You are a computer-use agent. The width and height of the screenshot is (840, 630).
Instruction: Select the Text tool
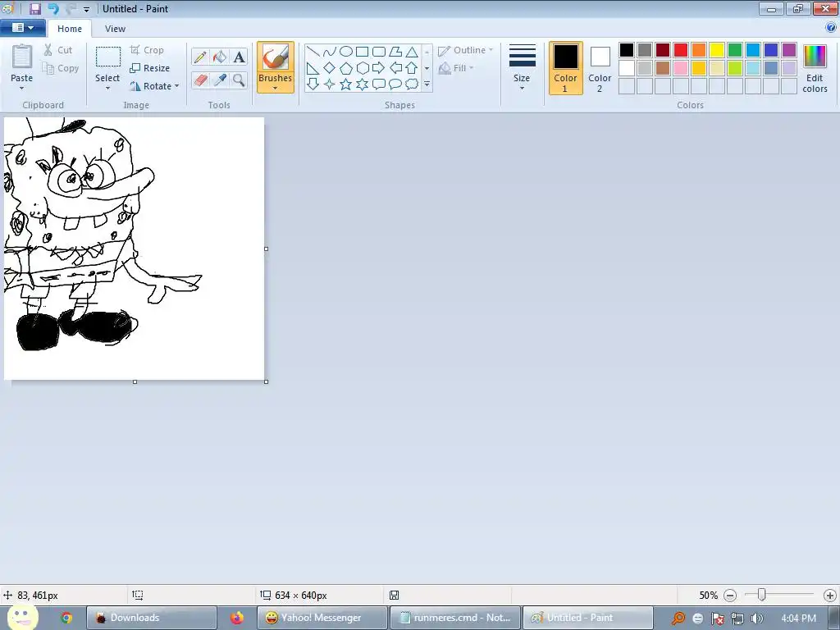pyautogui.click(x=239, y=57)
